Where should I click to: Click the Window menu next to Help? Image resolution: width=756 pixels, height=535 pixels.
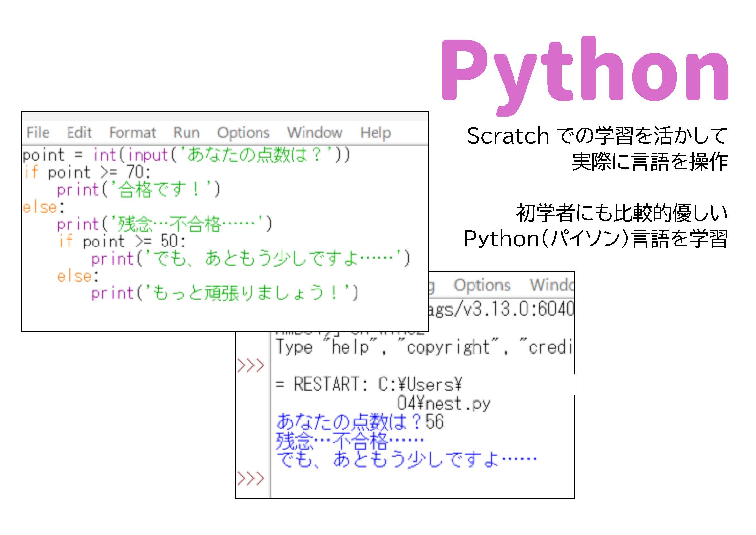(315, 133)
